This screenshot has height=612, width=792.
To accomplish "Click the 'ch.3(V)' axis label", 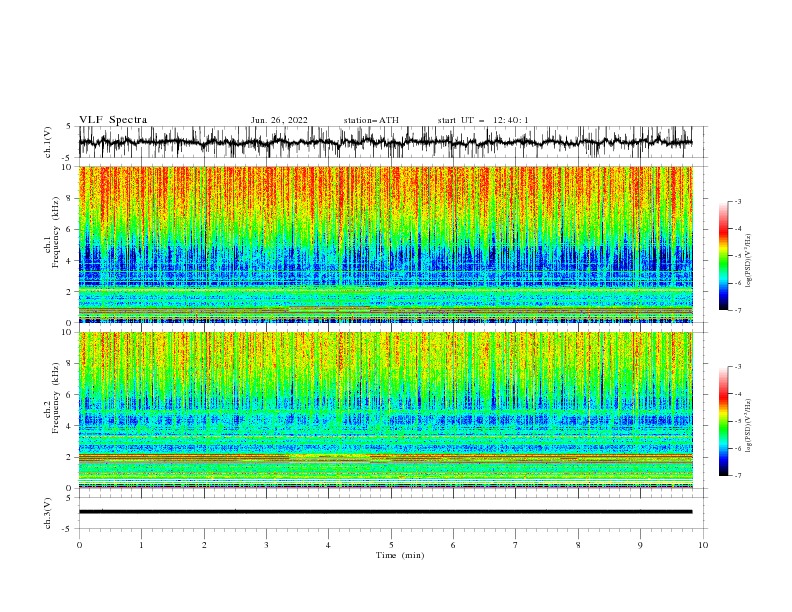I will pyautogui.click(x=48, y=513).
